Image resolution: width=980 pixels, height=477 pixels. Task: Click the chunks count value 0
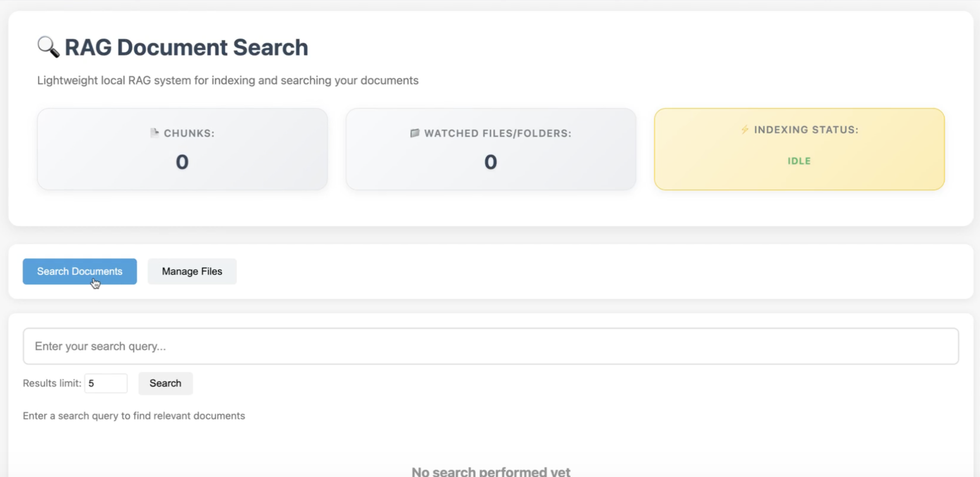click(182, 162)
